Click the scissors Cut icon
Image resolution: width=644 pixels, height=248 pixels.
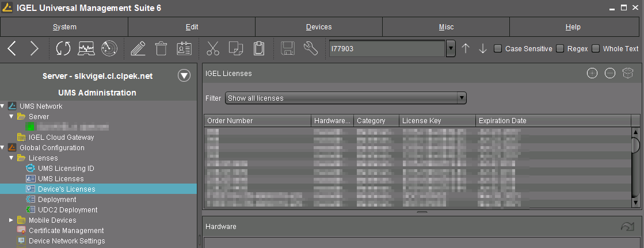tap(213, 48)
